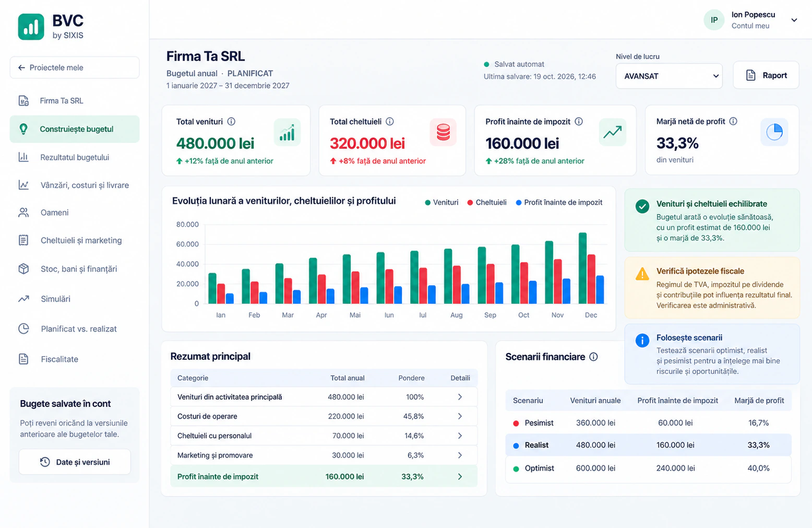This screenshot has height=528, width=812.
Task: Expand details for Marketing și promovare row
Action: 460,455
